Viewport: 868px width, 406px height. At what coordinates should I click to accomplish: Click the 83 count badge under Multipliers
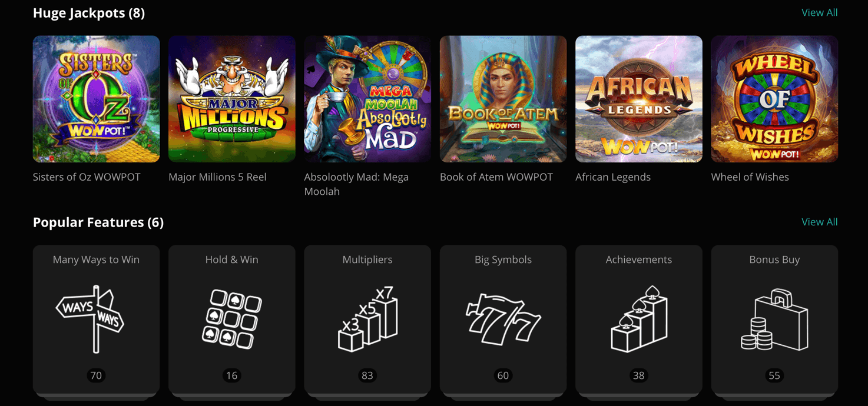tap(367, 375)
